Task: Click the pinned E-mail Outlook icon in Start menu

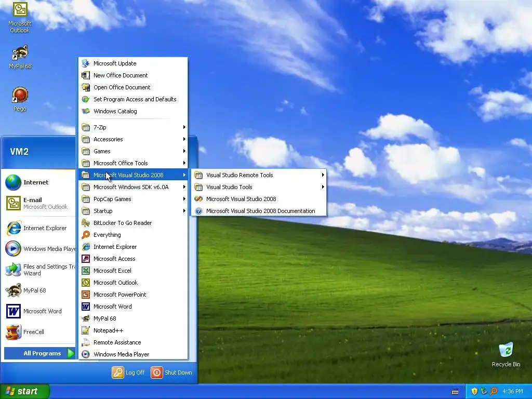Action: (13, 203)
